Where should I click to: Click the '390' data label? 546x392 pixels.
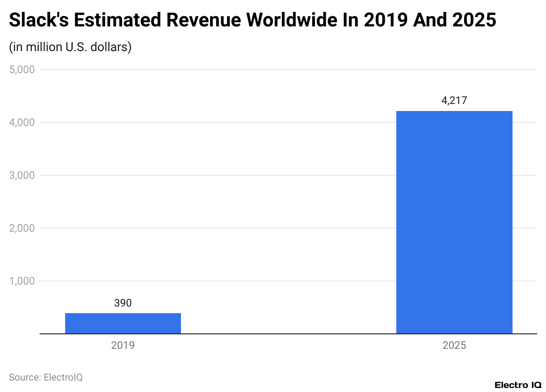[x=123, y=303]
